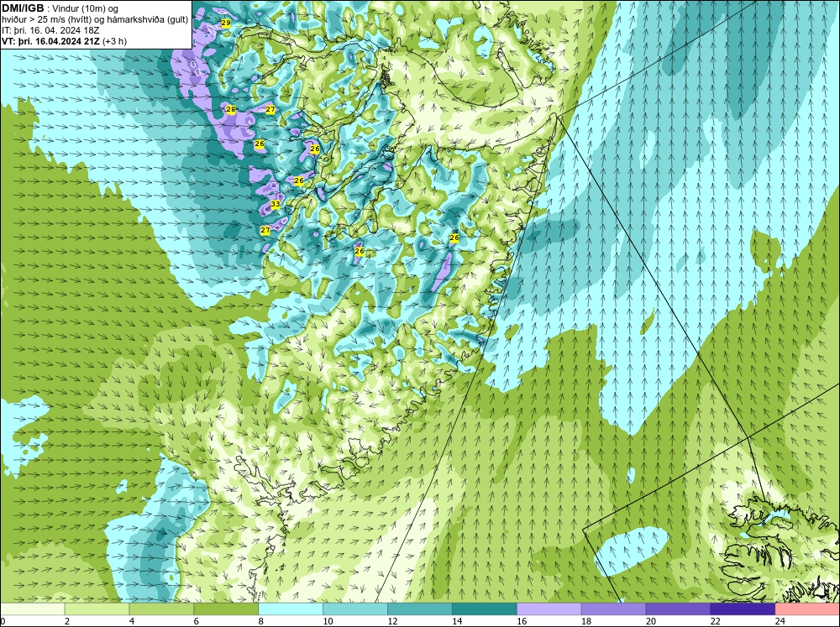
Task: Select the olive green 6–8 scale swatch
Action: [226, 609]
